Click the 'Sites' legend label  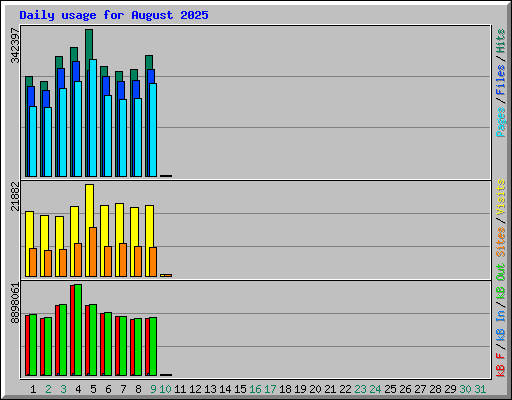click(500, 242)
